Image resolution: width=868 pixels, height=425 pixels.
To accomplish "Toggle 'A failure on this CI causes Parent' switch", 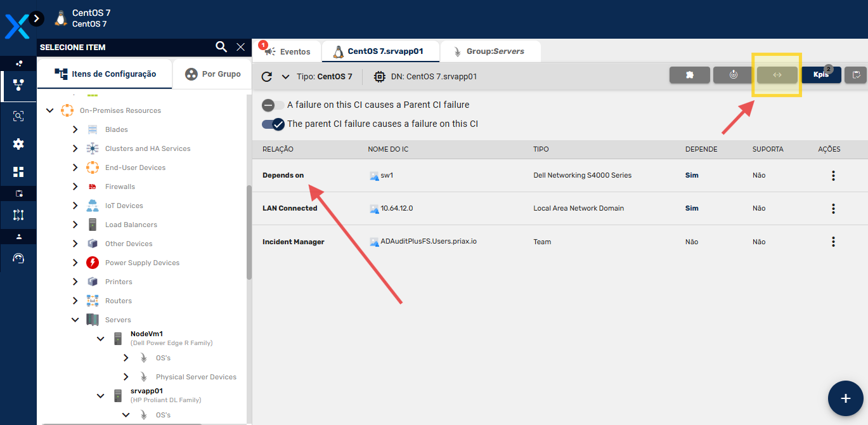I will point(273,105).
